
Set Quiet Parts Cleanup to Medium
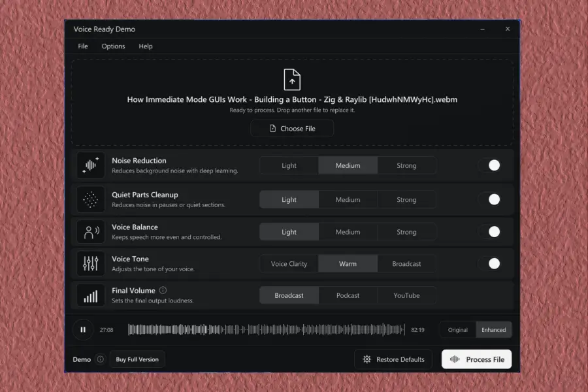coord(348,199)
